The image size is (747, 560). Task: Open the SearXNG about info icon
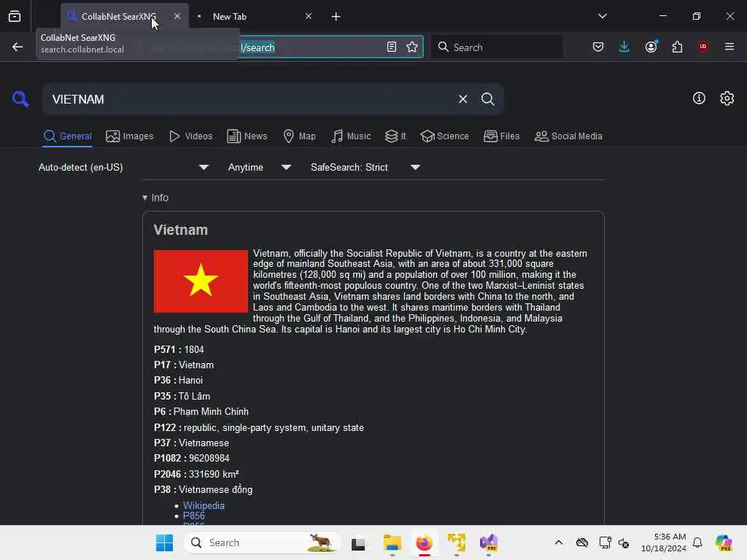(x=699, y=98)
